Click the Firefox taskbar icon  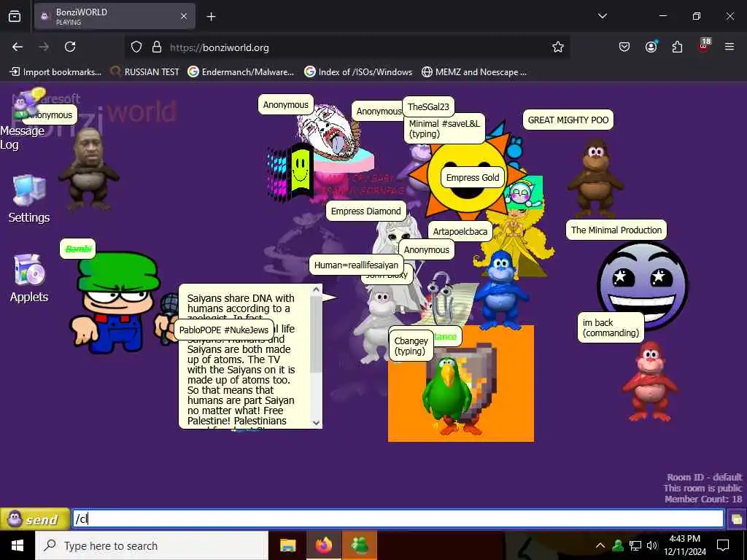pyautogui.click(x=323, y=545)
